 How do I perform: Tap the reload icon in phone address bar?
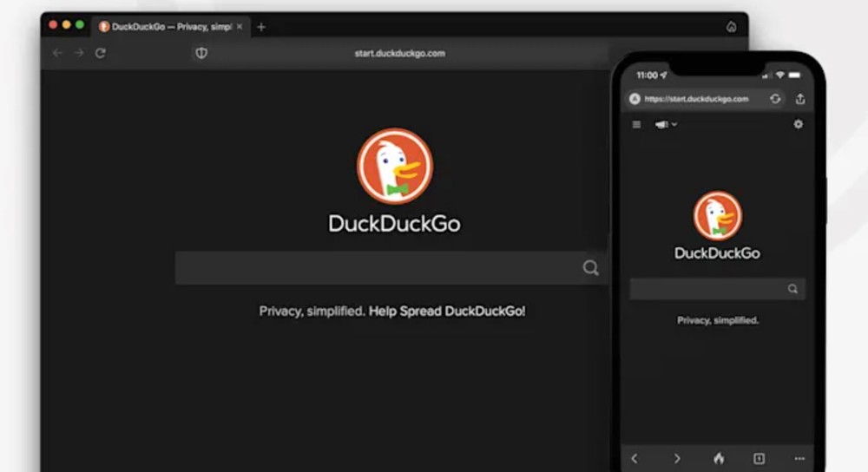click(x=775, y=99)
